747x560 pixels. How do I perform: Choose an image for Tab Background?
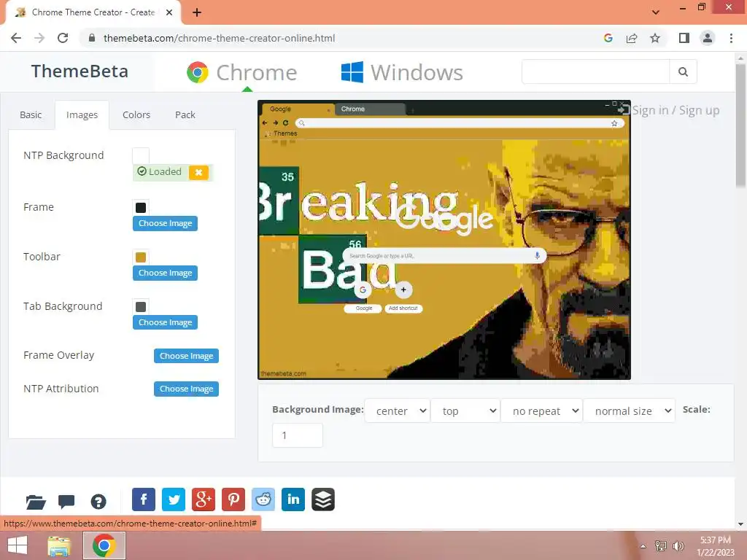[x=166, y=322]
